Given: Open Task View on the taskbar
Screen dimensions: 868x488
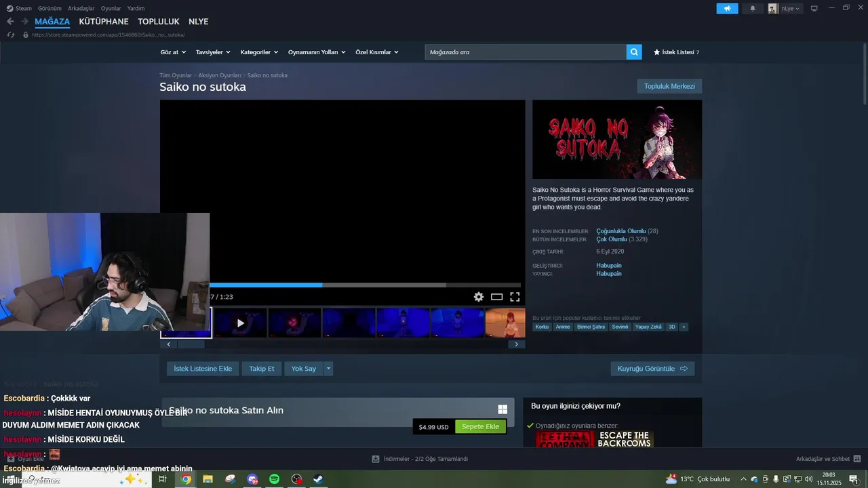Looking at the screenshot, I should (163, 479).
